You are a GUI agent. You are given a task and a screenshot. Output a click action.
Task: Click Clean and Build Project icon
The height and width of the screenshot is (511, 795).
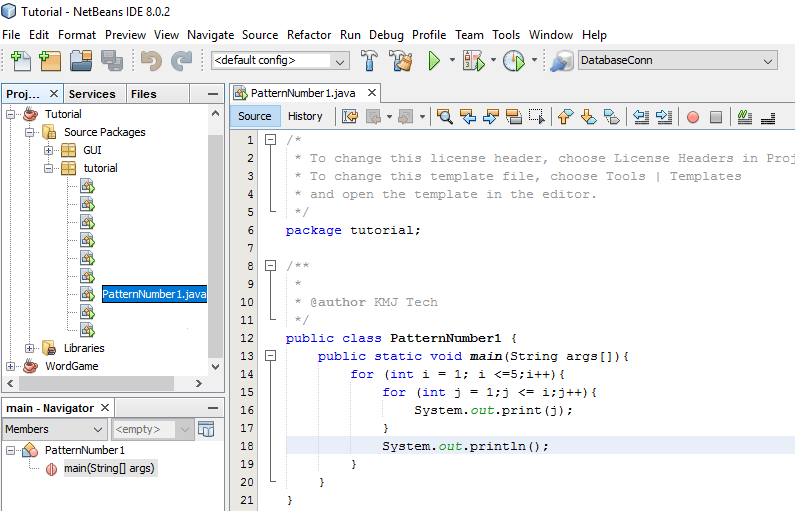[x=401, y=61]
